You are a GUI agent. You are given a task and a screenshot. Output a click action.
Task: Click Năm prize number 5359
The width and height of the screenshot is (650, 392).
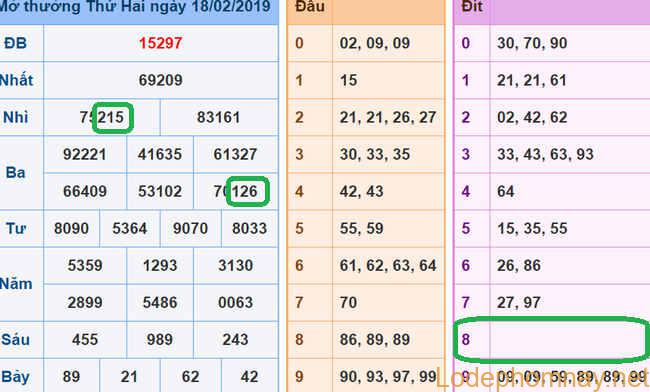85,265
